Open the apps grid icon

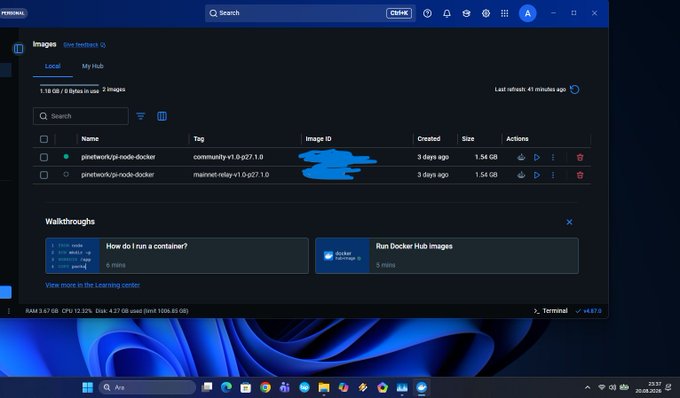coord(504,13)
